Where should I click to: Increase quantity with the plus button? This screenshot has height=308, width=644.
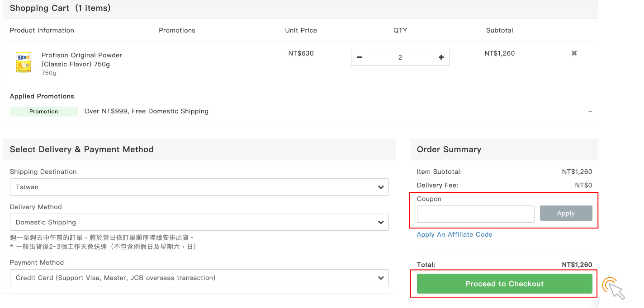(x=441, y=57)
